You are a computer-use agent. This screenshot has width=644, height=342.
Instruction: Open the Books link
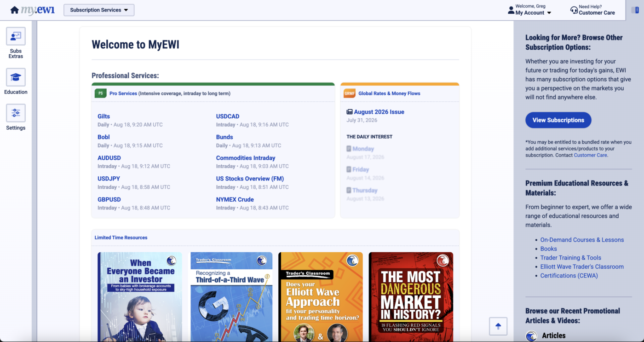click(x=549, y=249)
